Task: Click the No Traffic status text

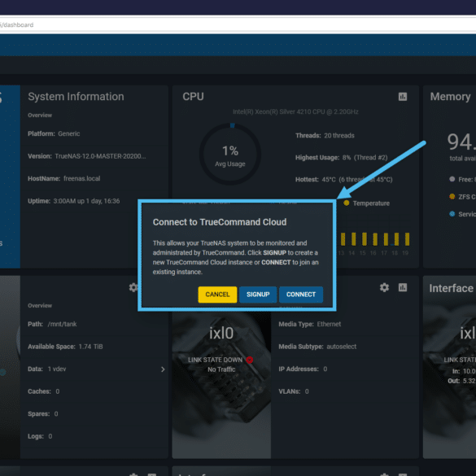Action: point(221,369)
